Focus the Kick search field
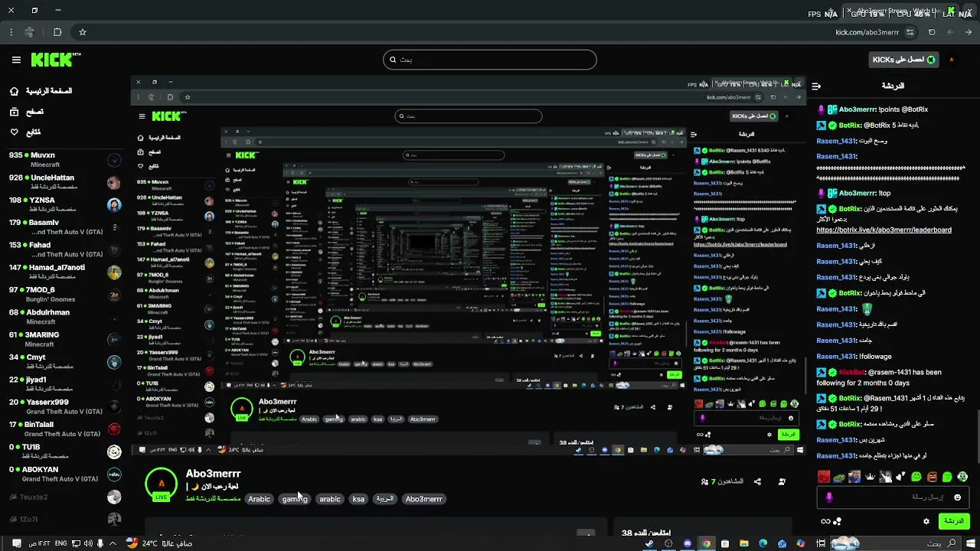 (x=490, y=60)
